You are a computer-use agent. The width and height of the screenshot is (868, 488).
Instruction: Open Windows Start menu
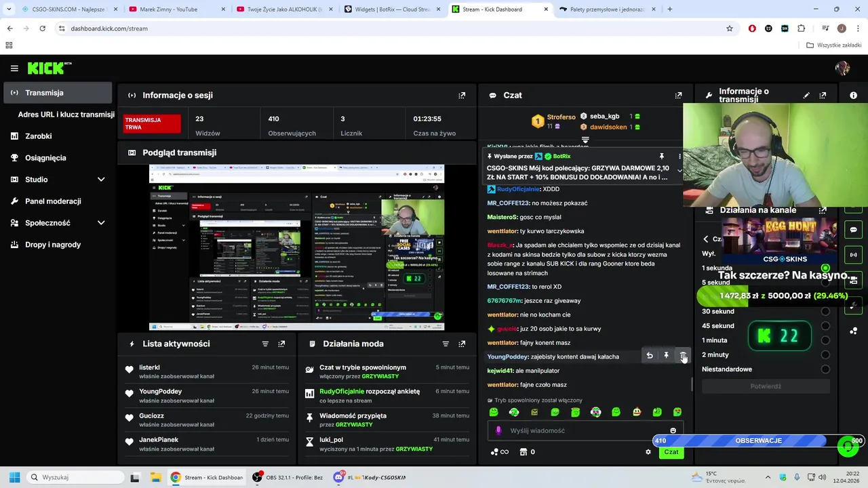point(14,477)
